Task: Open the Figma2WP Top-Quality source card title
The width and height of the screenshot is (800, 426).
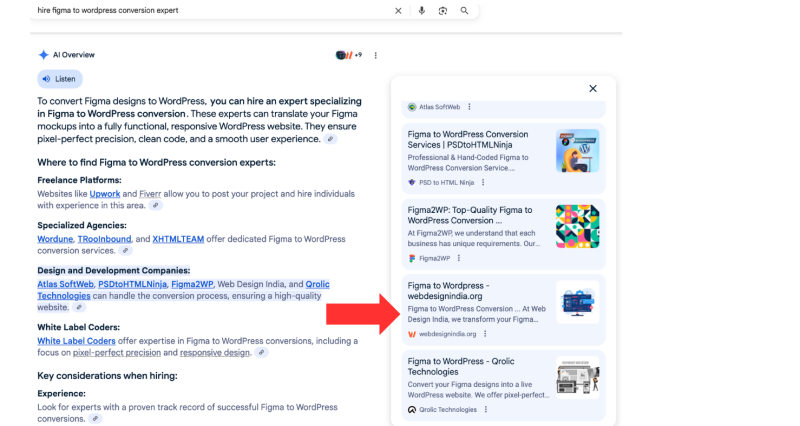Action: point(470,215)
